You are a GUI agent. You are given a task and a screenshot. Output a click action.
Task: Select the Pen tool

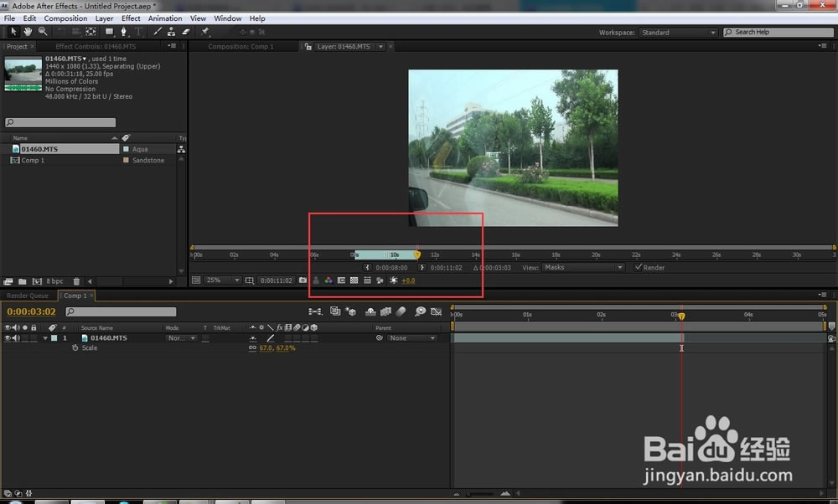pos(124,31)
